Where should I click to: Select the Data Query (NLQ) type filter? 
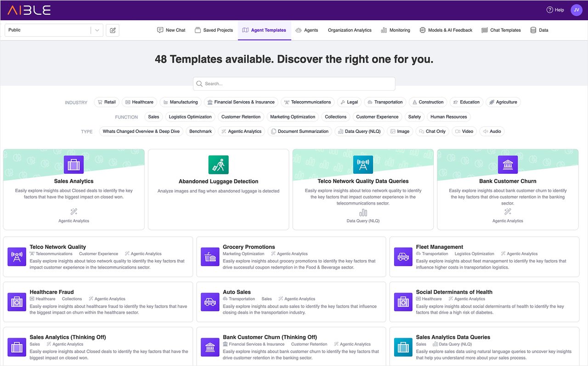[359, 132]
